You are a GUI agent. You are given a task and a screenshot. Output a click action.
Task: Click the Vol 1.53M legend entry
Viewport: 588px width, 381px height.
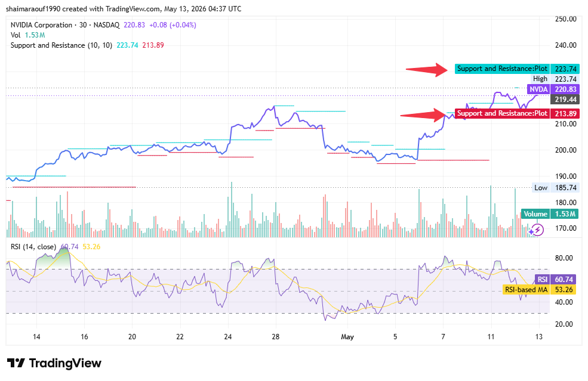(27, 35)
